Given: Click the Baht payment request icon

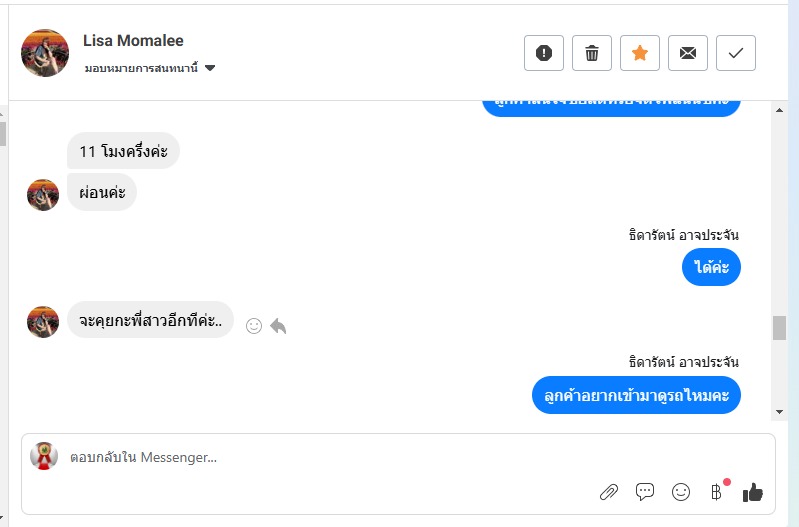Looking at the screenshot, I should click(716, 492).
